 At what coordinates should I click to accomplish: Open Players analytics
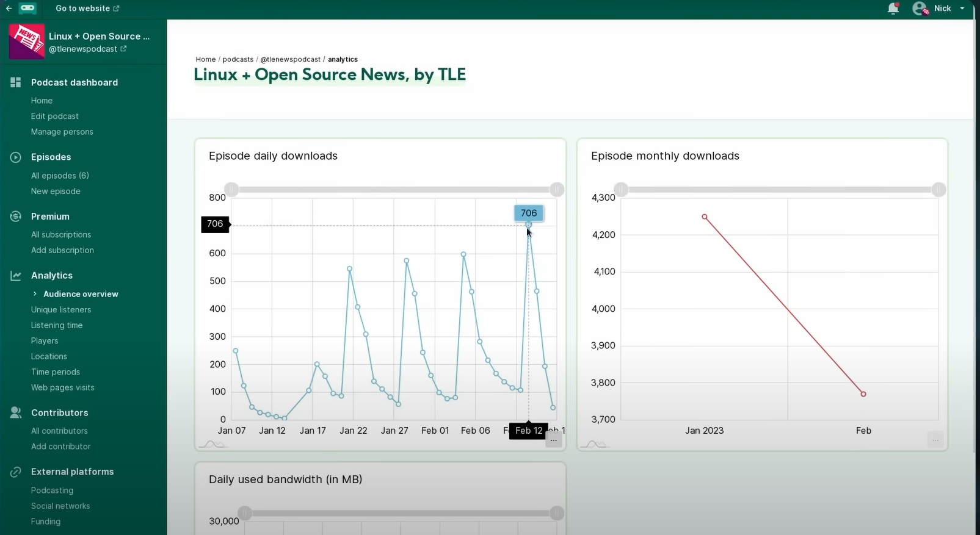click(45, 341)
